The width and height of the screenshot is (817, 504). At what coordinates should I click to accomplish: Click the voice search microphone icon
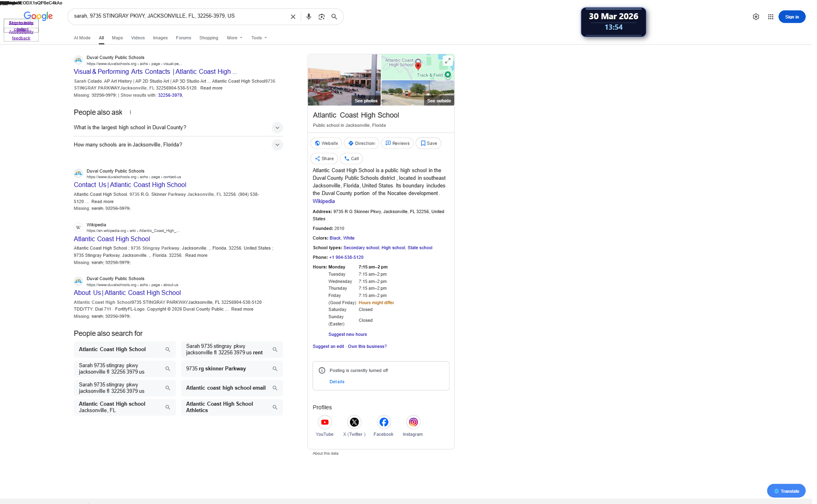click(x=309, y=17)
